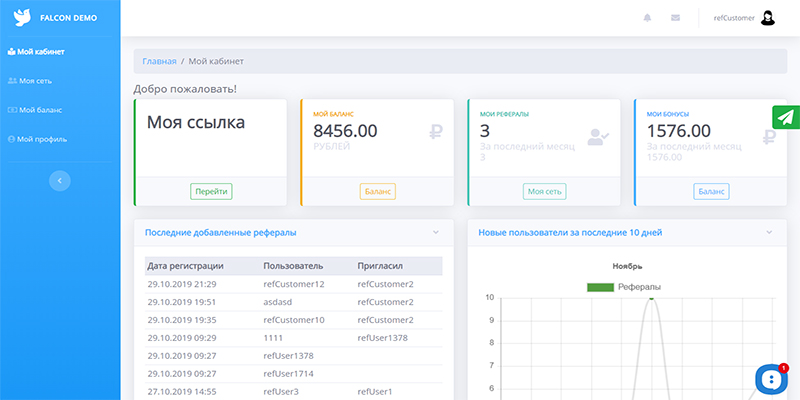
Task: Click the green Telegram paper plane icon
Action: pyautogui.click(x=786, y=117)
